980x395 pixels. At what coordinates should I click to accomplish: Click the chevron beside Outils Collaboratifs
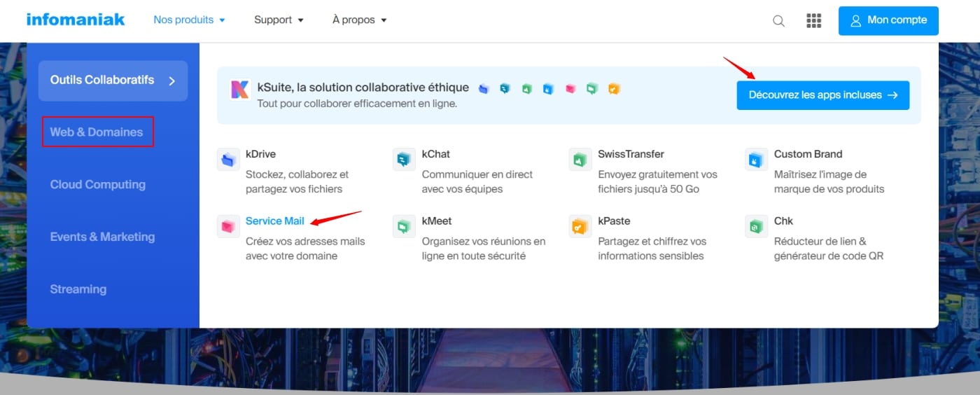[x=172, y=81]
